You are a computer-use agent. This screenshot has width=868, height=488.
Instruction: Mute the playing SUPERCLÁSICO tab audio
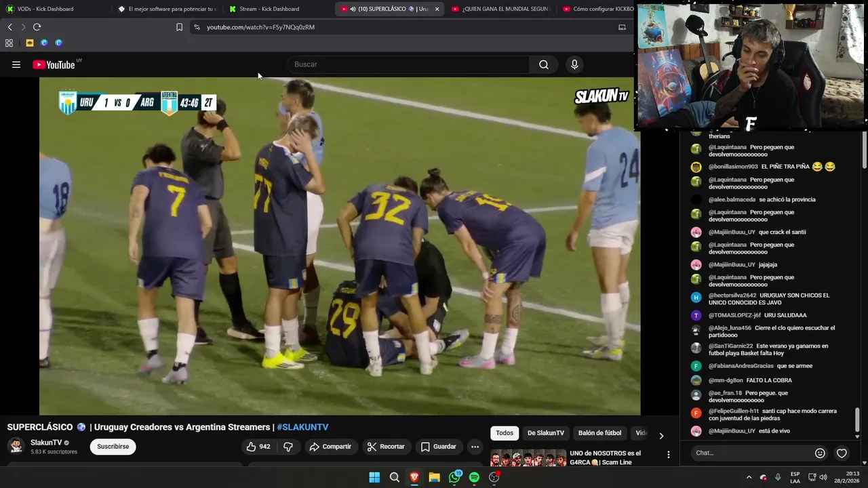point(353,9)
